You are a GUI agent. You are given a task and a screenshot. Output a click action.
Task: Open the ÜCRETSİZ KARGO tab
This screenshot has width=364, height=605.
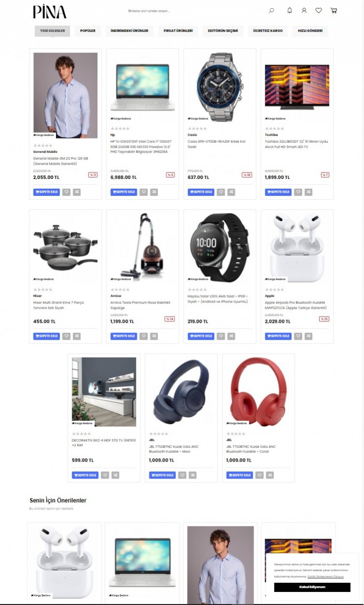pos(268,31)
